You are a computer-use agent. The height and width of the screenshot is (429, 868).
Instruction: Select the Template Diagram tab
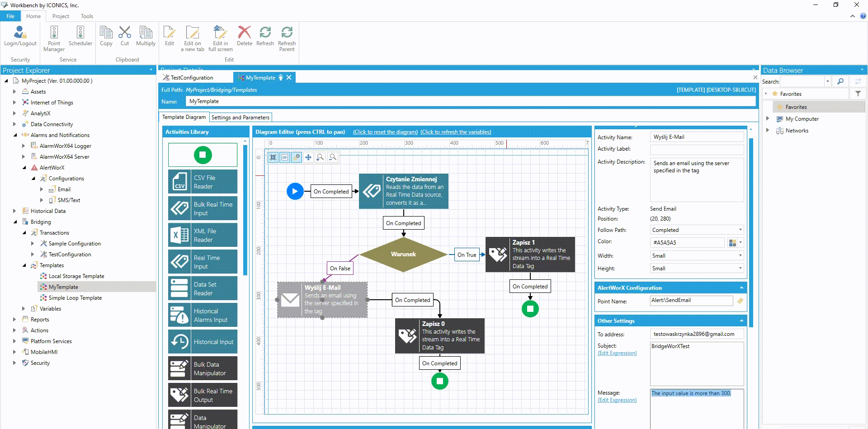coord(184,117)
